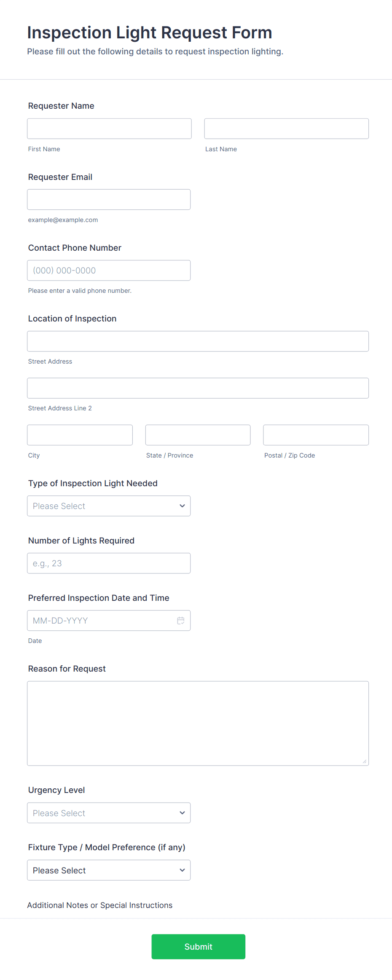Open Fixture Type / Model Preference dropdown
Screen dimensions: 392x980
(108, 870)
